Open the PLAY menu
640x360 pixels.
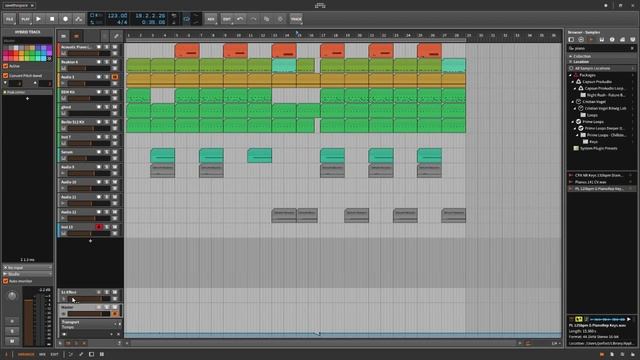pyautogui.click(x=25, y=19)
